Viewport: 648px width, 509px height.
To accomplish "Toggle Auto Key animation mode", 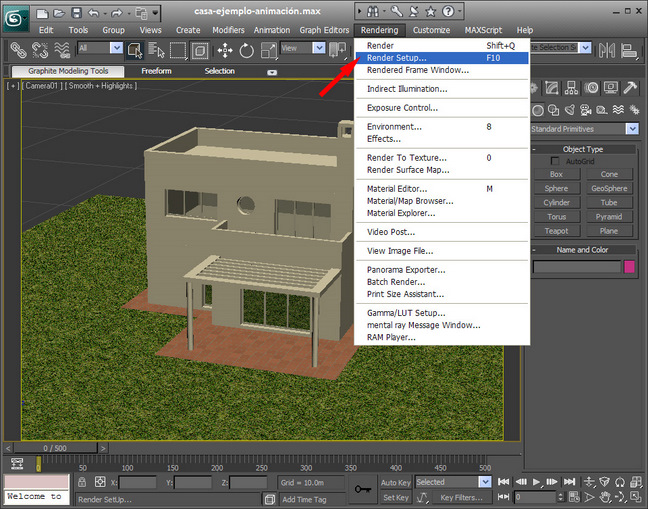I will 395,482.
